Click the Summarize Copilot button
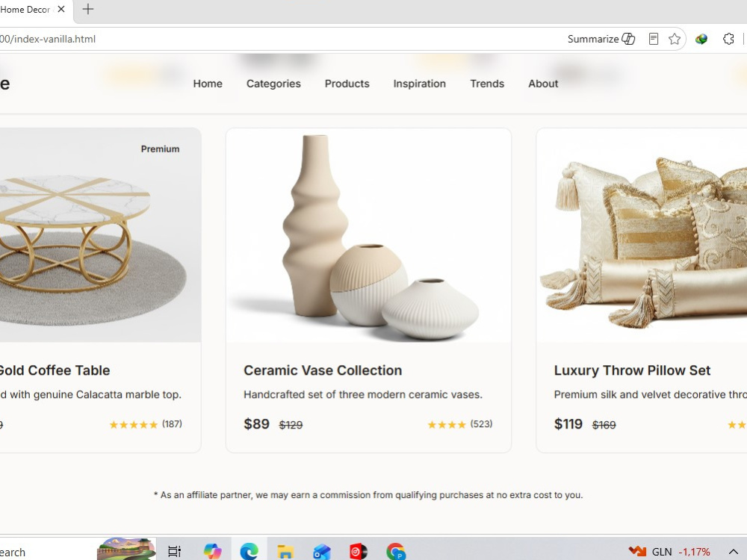 coord(601,39)
